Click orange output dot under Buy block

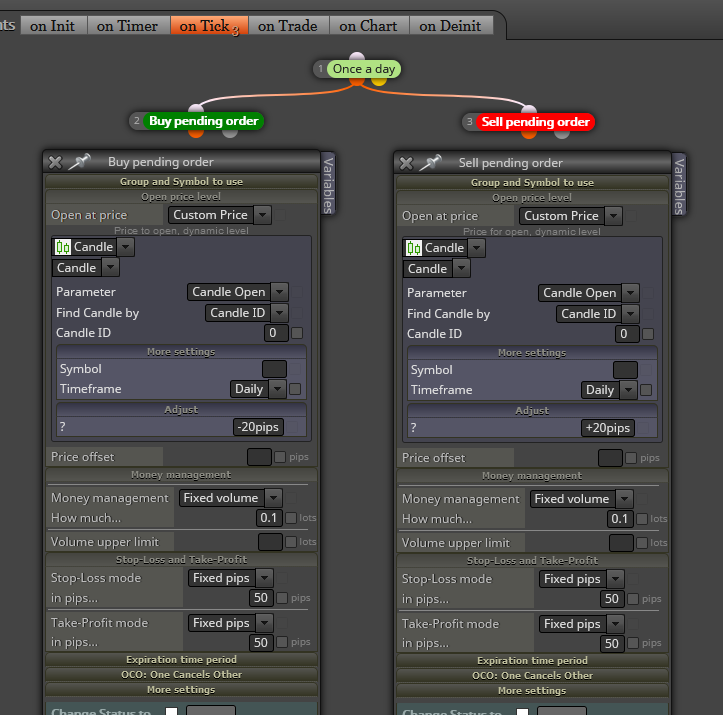click(x=196, y=133)
